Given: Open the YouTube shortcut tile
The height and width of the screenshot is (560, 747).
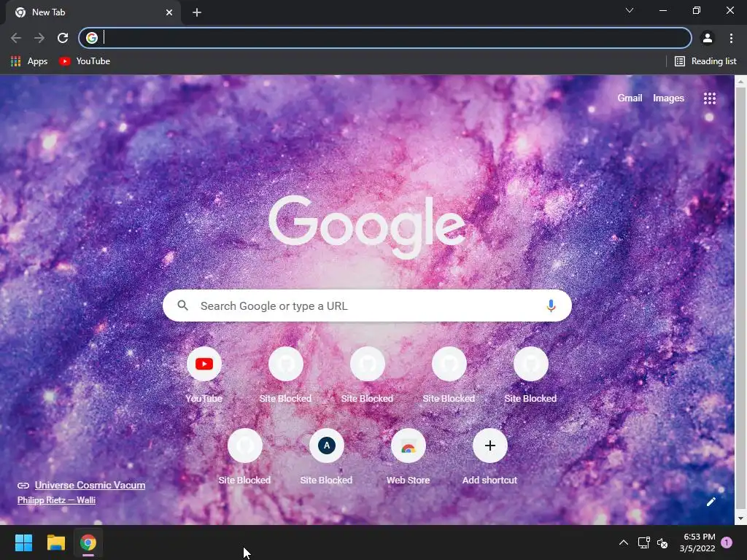Looking at the screenshot, I should pos(204,375).
